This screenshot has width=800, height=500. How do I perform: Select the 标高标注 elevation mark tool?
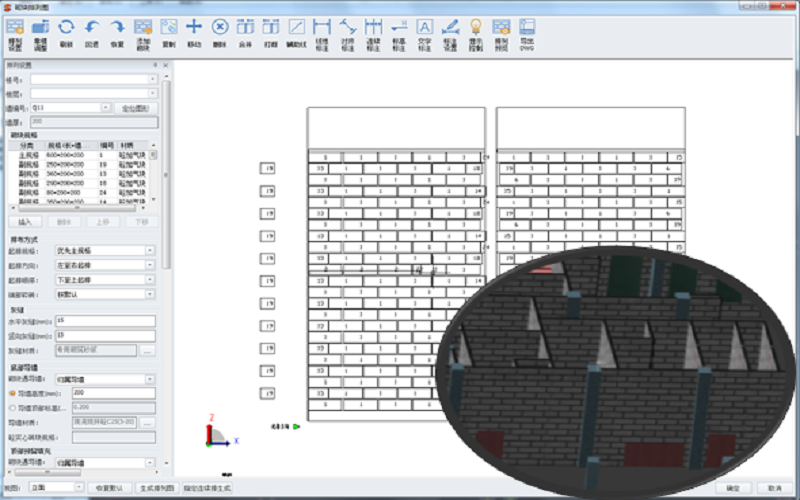point(399,35)
